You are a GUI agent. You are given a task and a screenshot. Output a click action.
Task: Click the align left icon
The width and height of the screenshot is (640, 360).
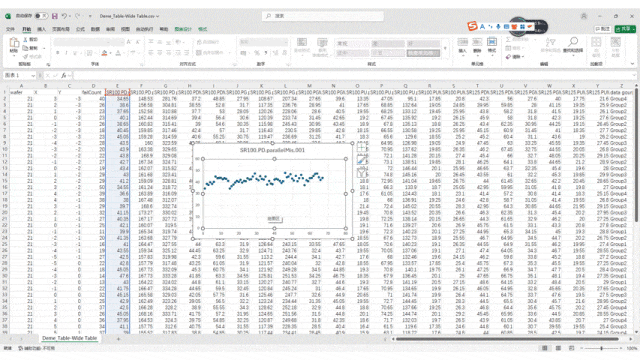(151, 53)
